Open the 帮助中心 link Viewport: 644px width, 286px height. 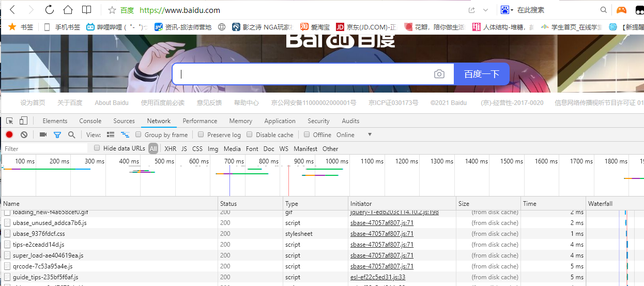247,103
